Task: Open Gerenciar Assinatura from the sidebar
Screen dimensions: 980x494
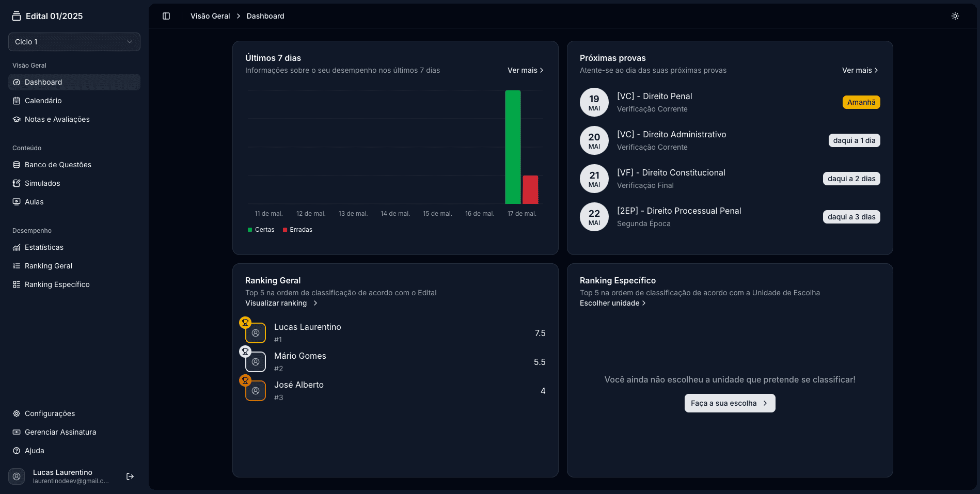Action: click(x=60, y=432)
